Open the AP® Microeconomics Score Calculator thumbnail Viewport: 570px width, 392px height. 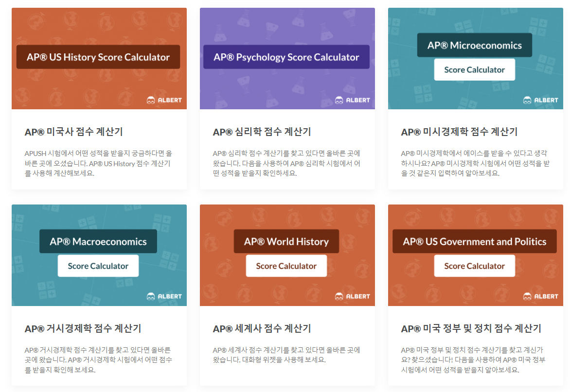tap(476, 58)
